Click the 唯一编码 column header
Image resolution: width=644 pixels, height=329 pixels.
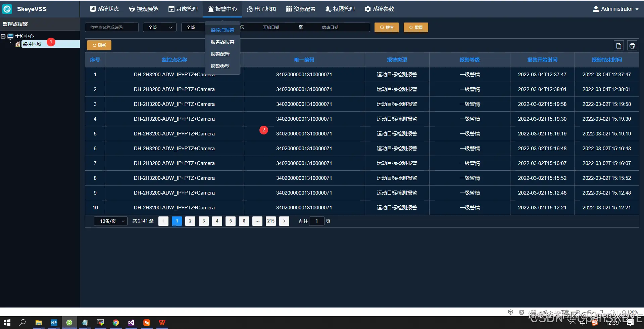304,59
